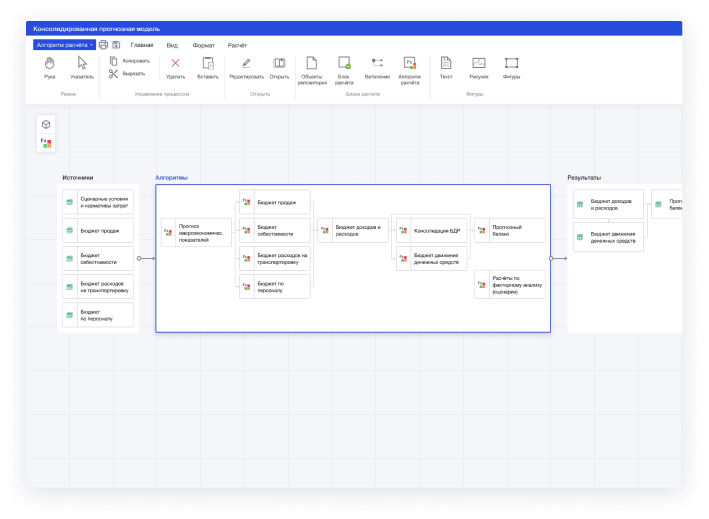Click the cube icon on canvas palette
Image resolution: width=709 pixels, height=519 pixels.
pos(46,124)
